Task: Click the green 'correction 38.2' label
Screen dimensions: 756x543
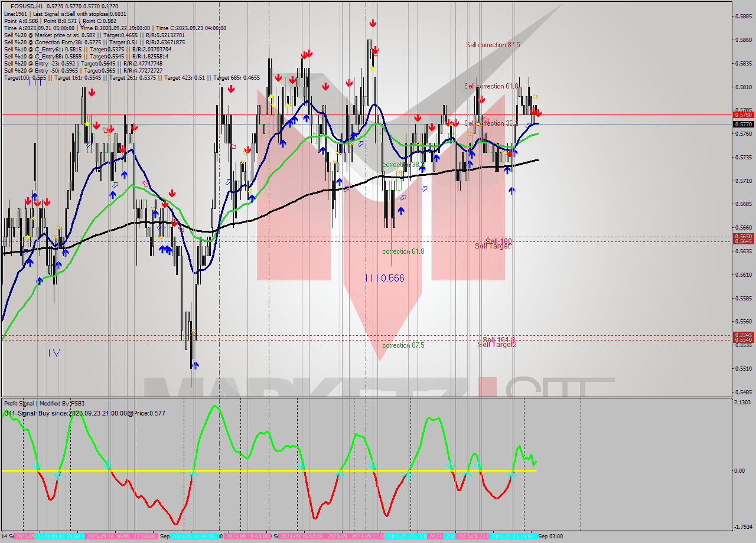Action: pyautogui.click(x=403, y=165)
